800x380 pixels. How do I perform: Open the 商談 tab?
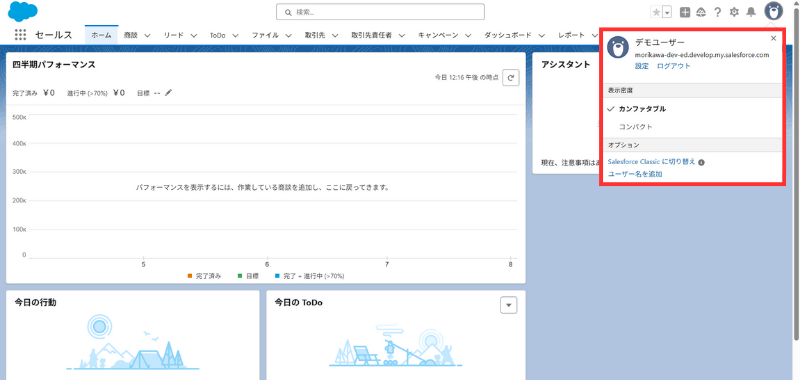(131, 35)
